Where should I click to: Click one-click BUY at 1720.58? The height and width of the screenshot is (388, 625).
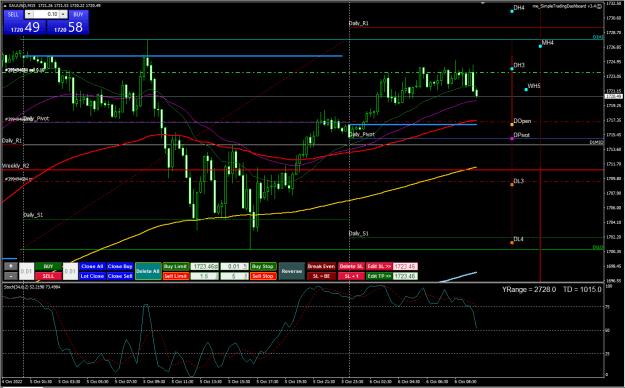point(67,27)
